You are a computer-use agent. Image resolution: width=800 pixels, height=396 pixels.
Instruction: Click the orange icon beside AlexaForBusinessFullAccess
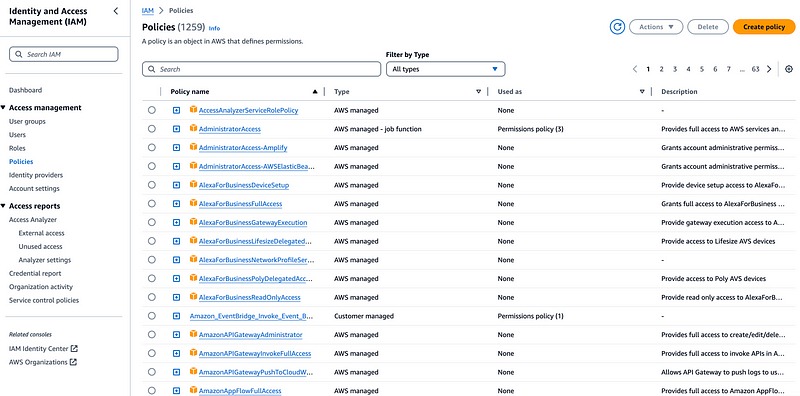tap(193, 203)
